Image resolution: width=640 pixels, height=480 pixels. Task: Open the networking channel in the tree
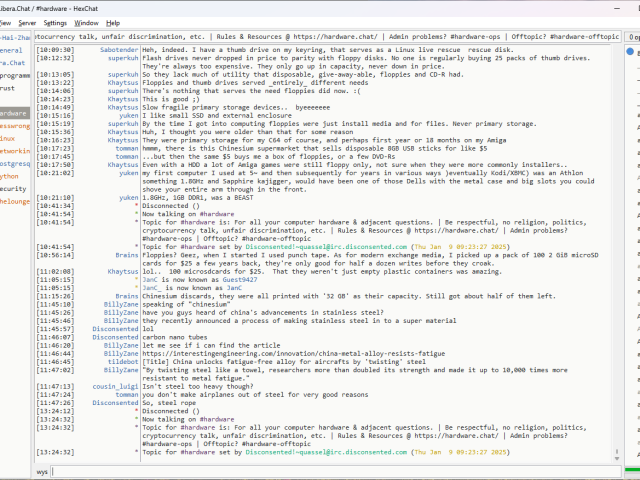(x=14, y=151)
